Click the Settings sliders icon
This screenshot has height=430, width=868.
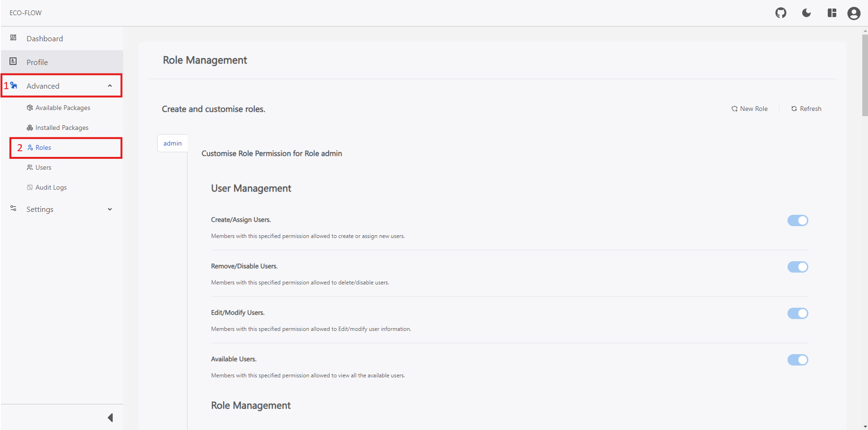point(13,208)
